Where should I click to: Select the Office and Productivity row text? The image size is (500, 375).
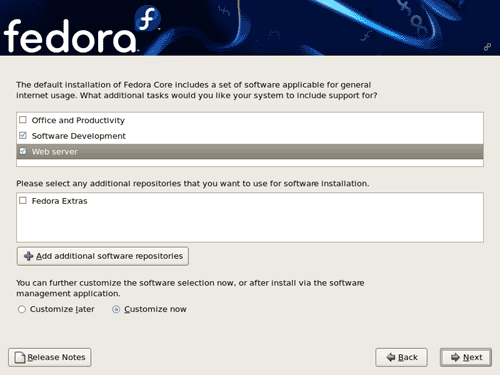(x=78, y=120)
